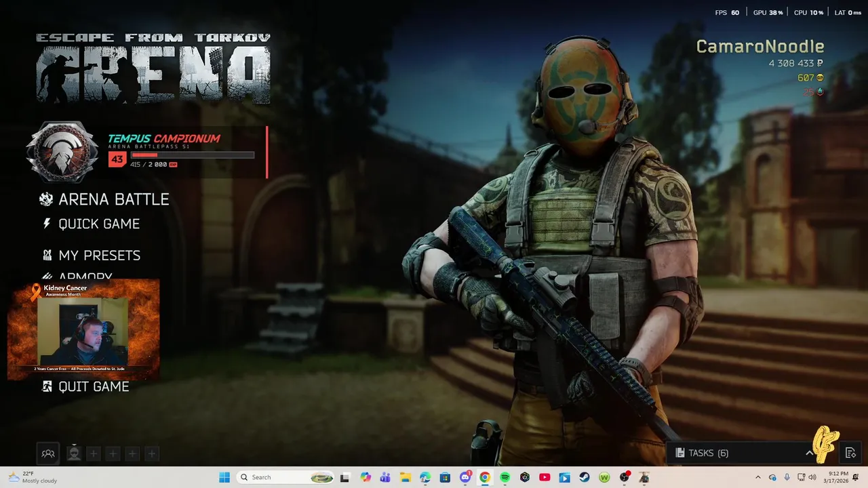Add a player in the first empty party slot
The height and width of the screenshot is (488, 868).
click(x=94, y=453)
